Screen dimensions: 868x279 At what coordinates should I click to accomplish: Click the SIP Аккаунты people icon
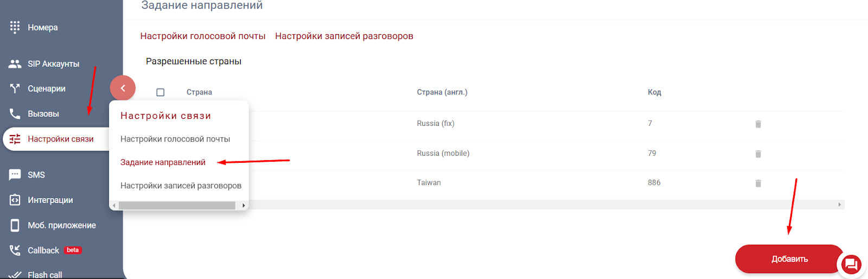15,64
